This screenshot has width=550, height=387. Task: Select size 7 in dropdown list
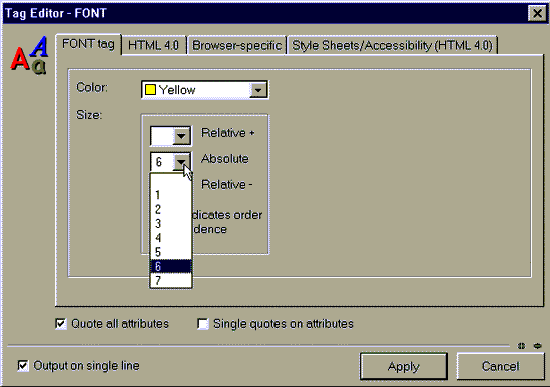171,281
